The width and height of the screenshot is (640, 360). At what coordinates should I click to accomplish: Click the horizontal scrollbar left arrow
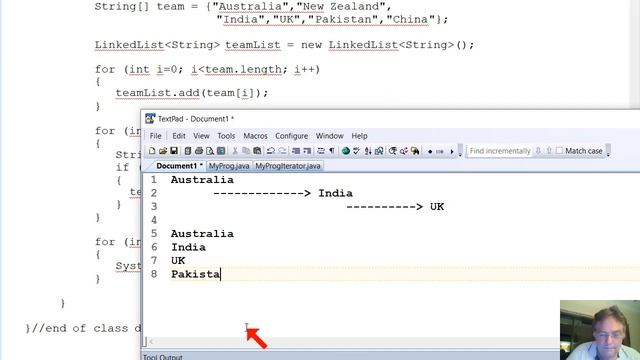click(151, 342)
